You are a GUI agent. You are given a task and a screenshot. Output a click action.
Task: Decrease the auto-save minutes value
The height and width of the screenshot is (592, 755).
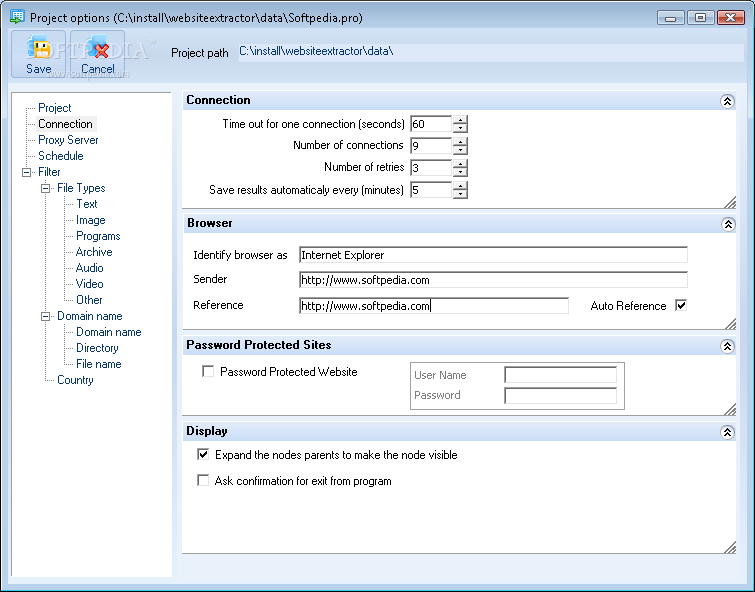point(460,194)
